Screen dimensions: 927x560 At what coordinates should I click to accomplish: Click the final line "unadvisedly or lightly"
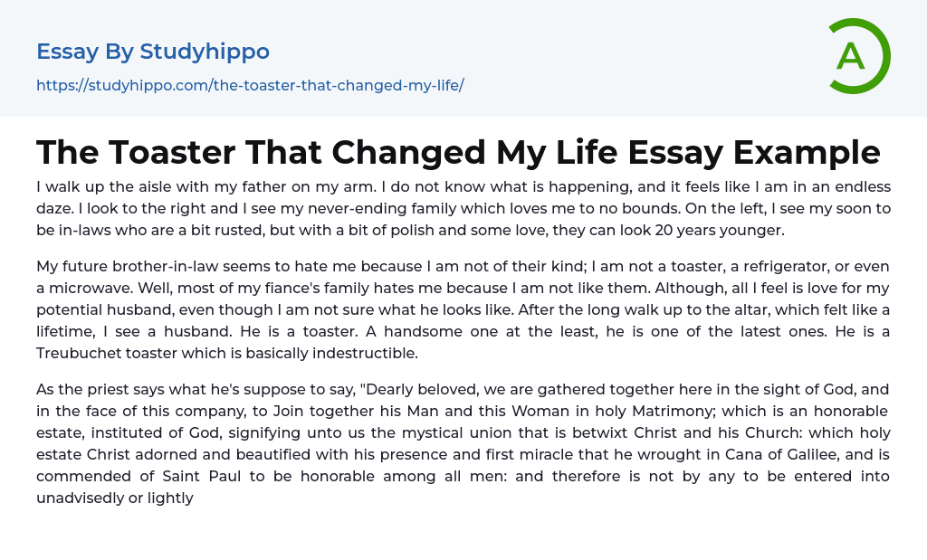tap(115, 498)
